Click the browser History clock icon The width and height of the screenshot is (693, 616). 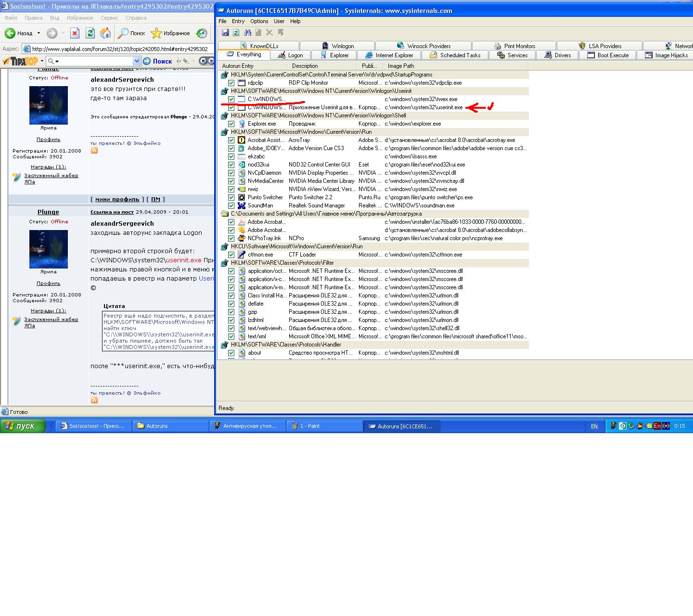click(x=202, y=33)
